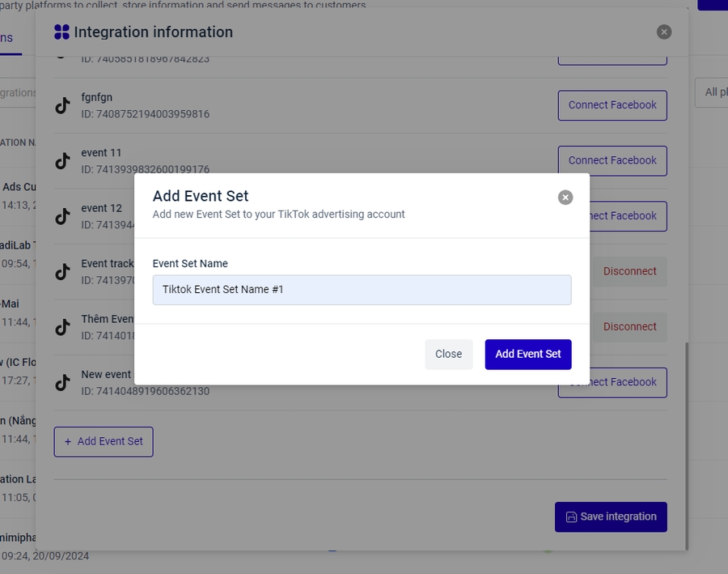728x574 pixels.
Task: Close the Integration information panel with X
Action: pos(664,32)
